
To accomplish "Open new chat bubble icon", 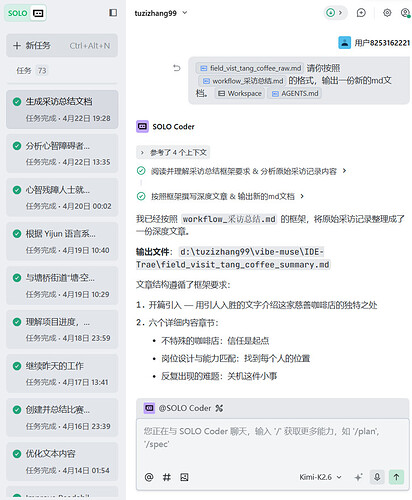I will click(x=361, y=13).
